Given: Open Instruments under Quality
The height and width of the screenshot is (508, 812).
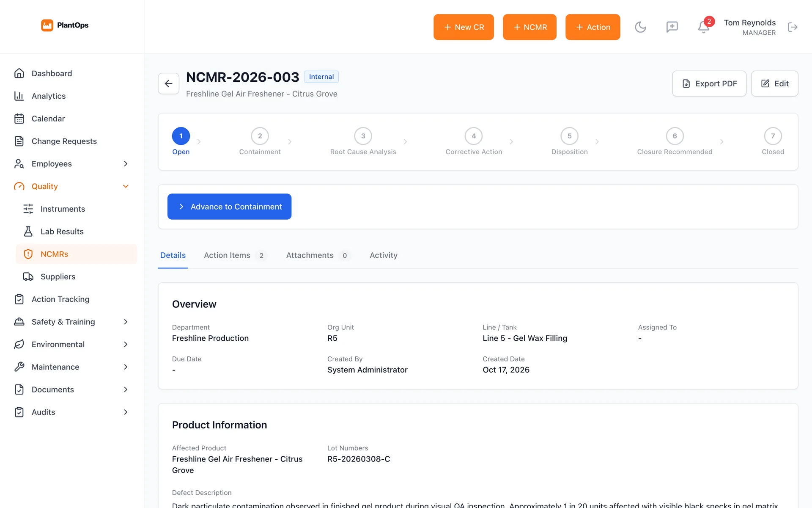Looking at the screenshot, I should click(x=76, y=209).
